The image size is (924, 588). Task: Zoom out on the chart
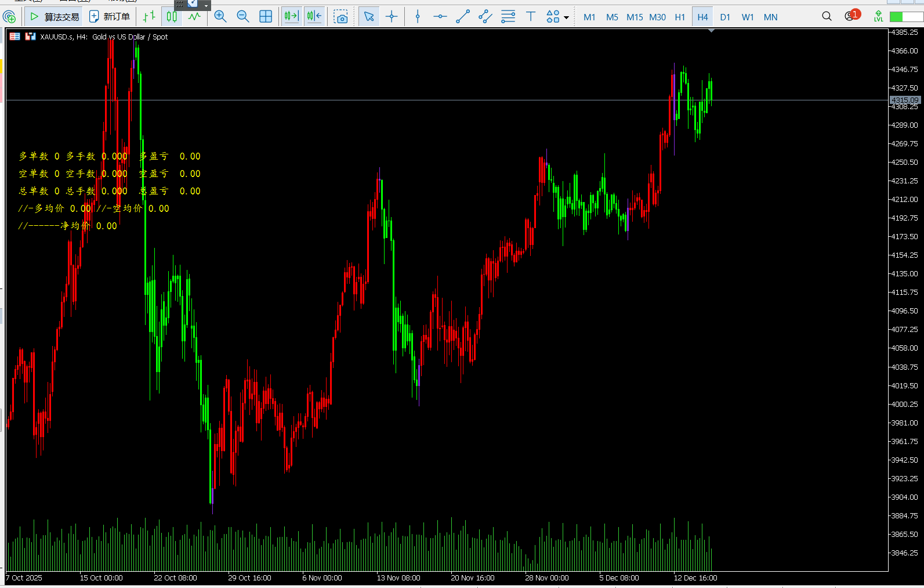243,17
